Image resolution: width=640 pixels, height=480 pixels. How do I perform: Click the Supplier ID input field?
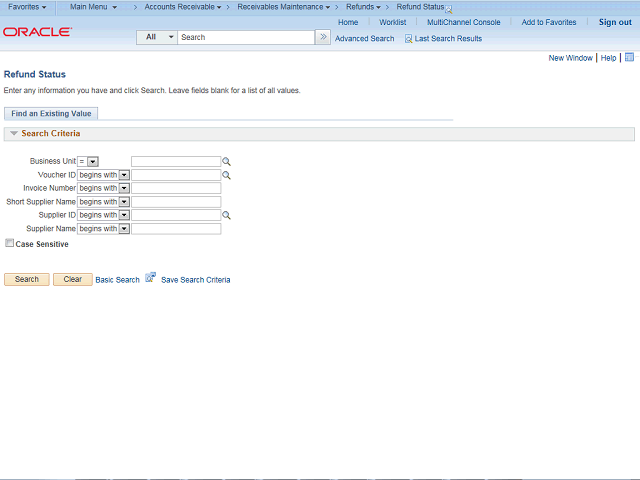[x=176, y=215]
